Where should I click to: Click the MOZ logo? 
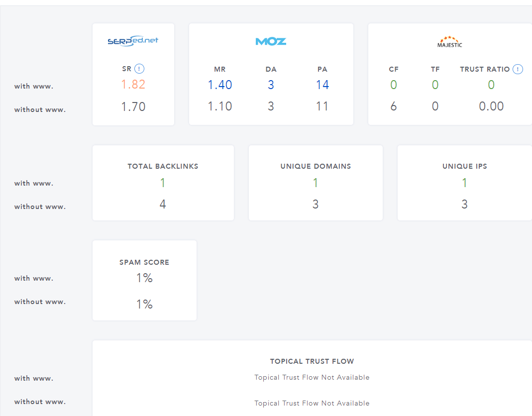click(x=271, y=41)
